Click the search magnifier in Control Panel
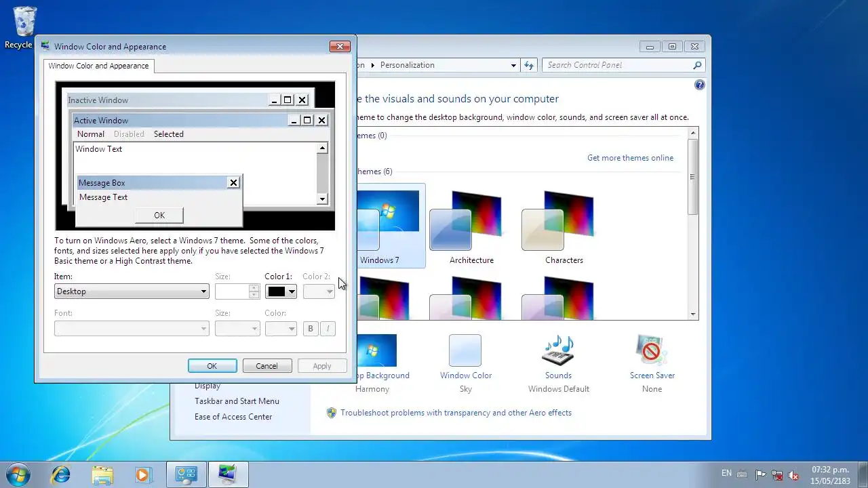868x488 pixels. coord(697,65)
